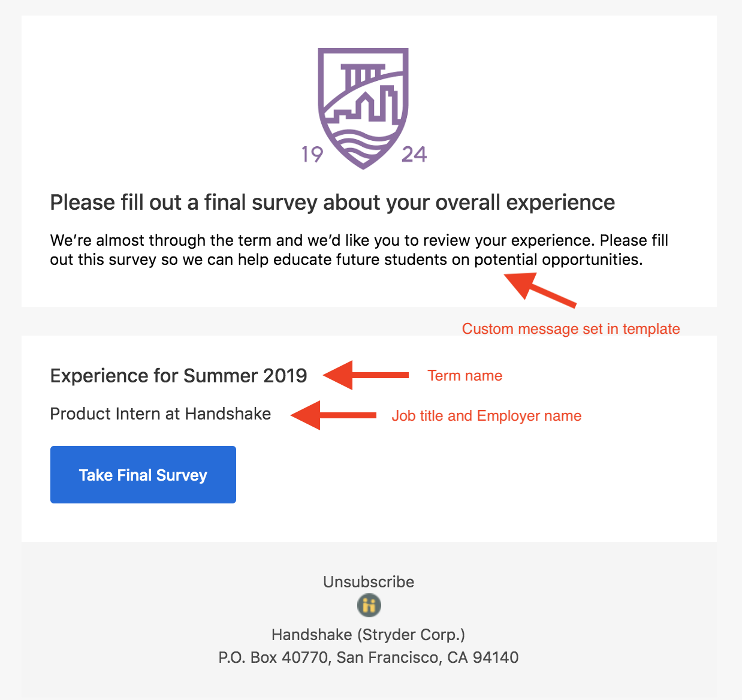Click the Handshake logo icon in footer

click(369, 605)
